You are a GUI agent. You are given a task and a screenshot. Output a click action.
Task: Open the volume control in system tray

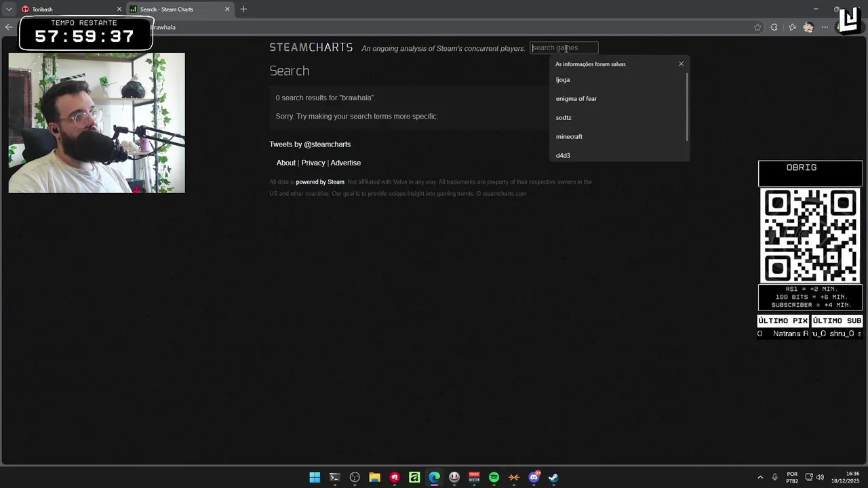click(x=821, y=477)
